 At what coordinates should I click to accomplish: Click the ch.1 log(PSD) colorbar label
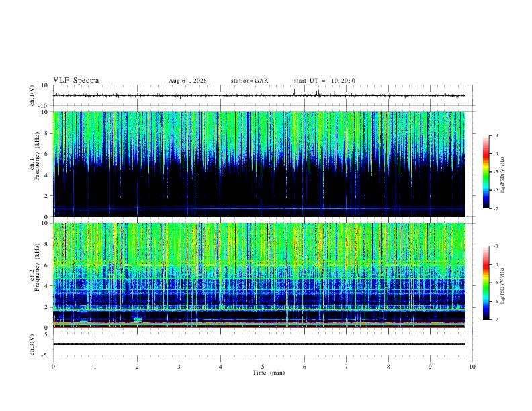(x=502, y=175)
